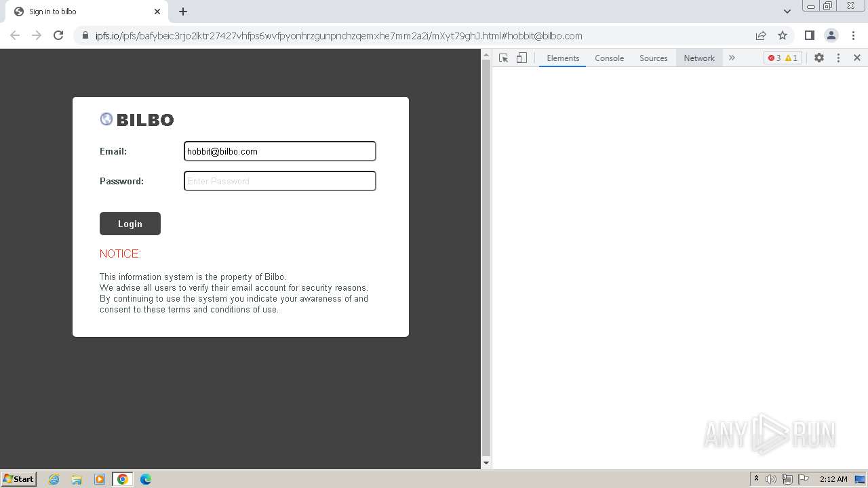This screenshot has width=868, height=488.
Task: Switch to the Elements tab
Action: pos(563,58)
